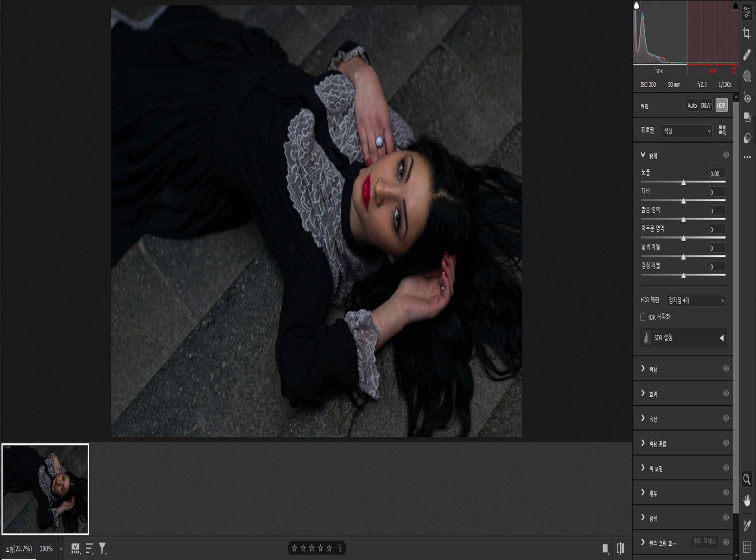This screenshot has height=560, width=756.
Task: Select the Hand tool
Action: (747, 500)
